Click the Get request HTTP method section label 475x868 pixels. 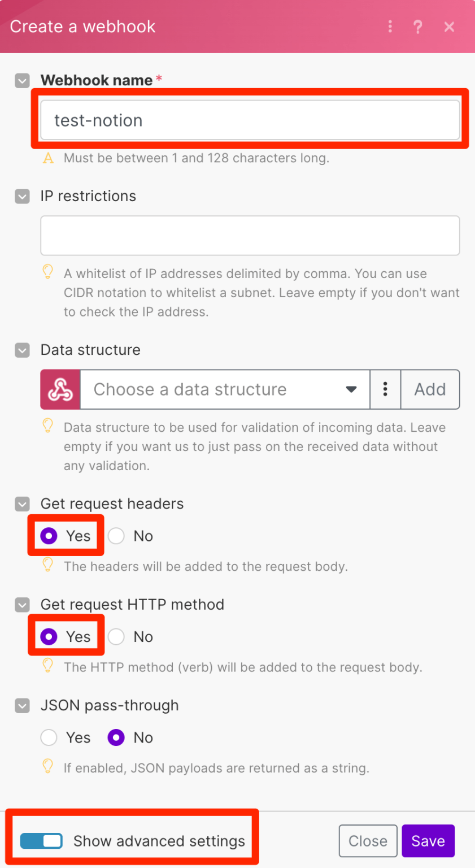pos(132,604)
